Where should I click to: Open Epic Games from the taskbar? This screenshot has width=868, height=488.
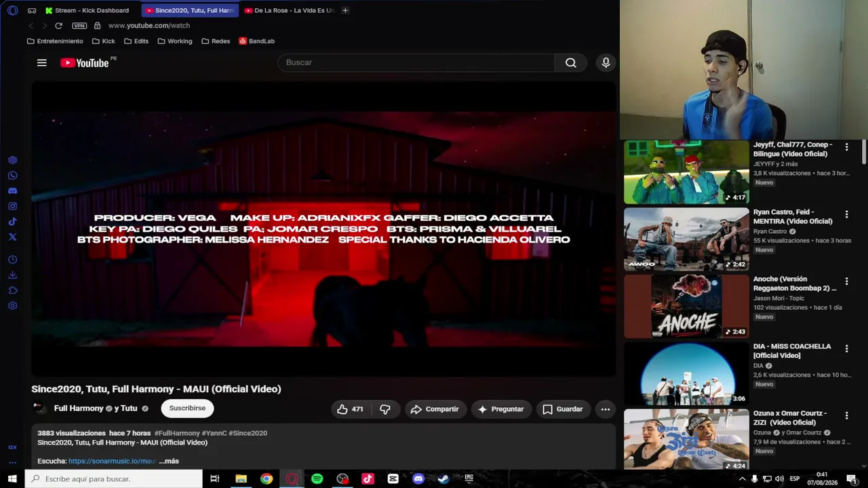point(469,479)
